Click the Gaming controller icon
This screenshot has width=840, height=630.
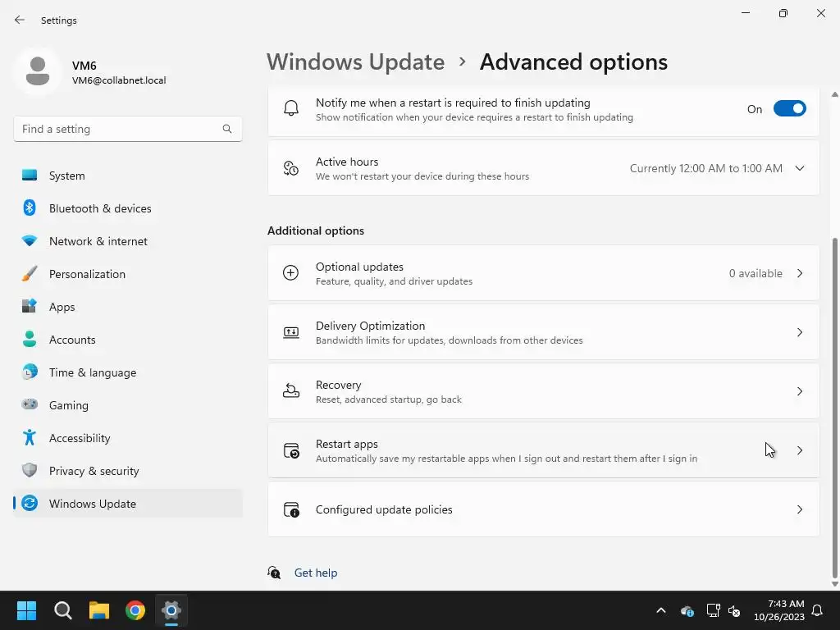[30, 404]
